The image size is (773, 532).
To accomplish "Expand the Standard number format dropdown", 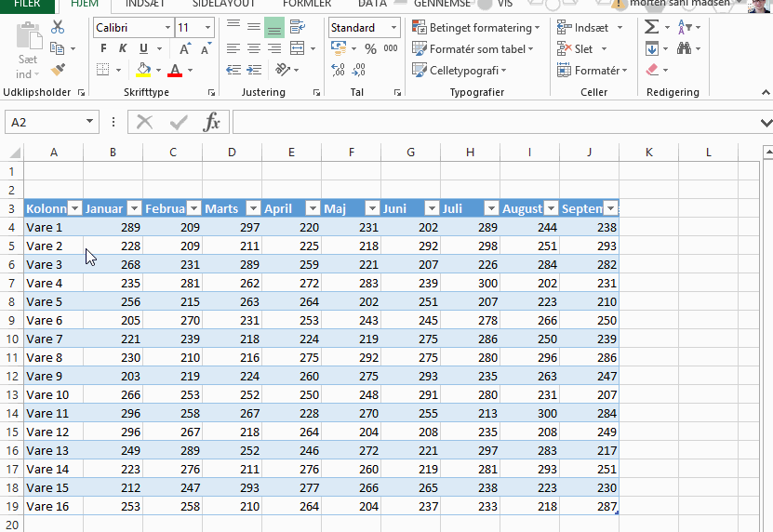I will [x=393, y=28].
